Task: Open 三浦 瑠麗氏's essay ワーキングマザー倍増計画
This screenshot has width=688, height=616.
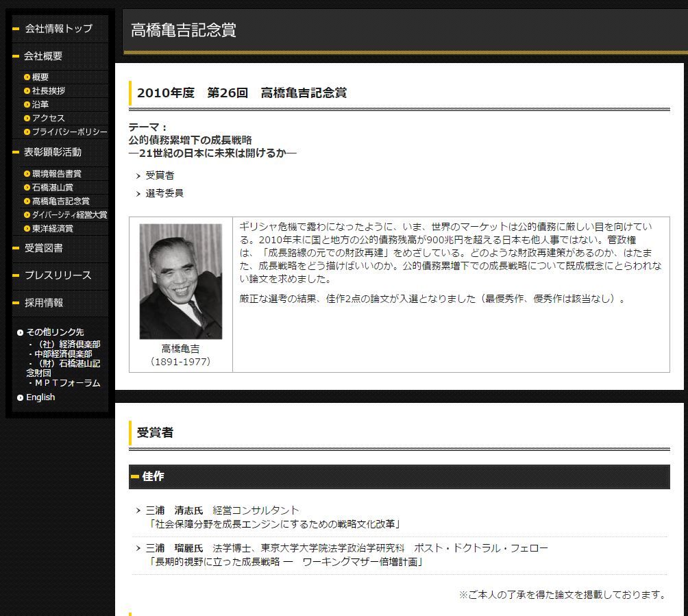Action: (286, 562)
